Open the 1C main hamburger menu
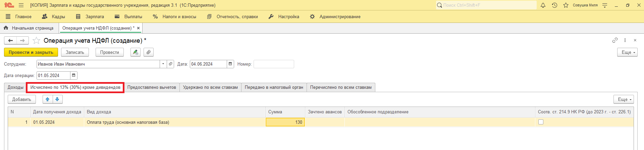The height and width of the screenshot is (150, 644). coord(21,5)
